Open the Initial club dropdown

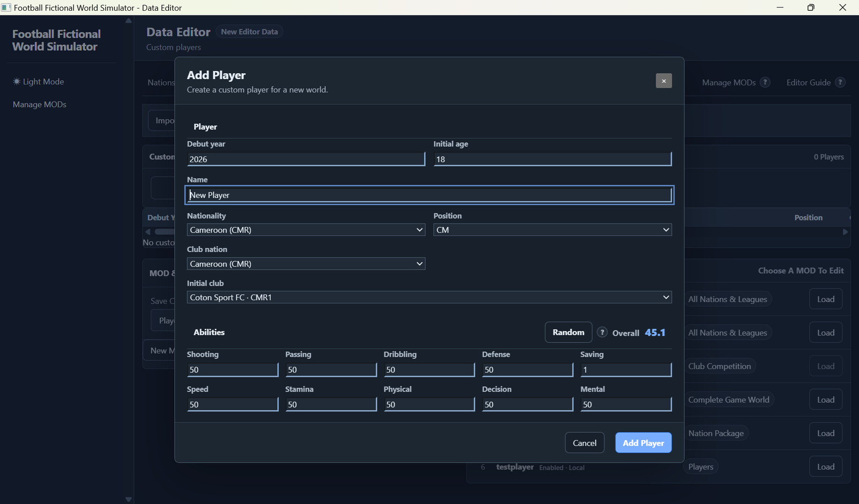(429, 297)
